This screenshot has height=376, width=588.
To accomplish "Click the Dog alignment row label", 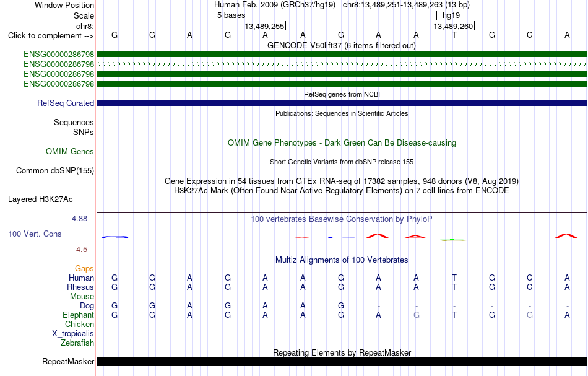I will (87, 306).
